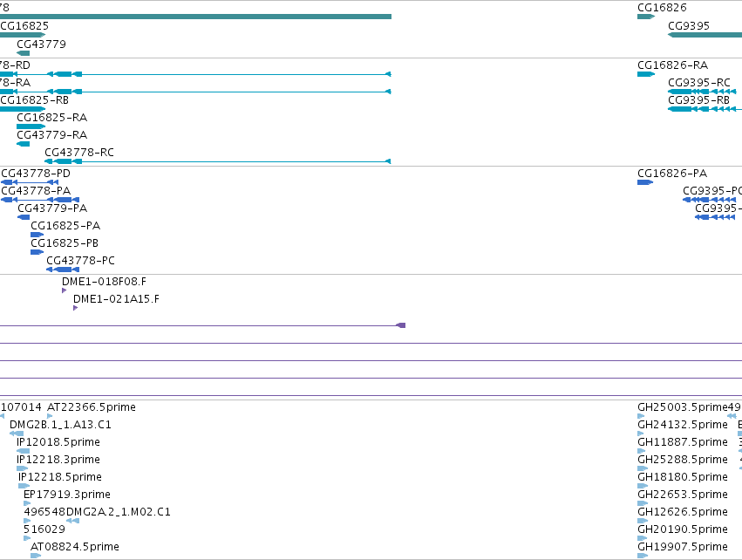Select the AT08824.5prime EST arrow
This screenshot has height=560, width=742.
pyautogui.click(x=36, y=556)
